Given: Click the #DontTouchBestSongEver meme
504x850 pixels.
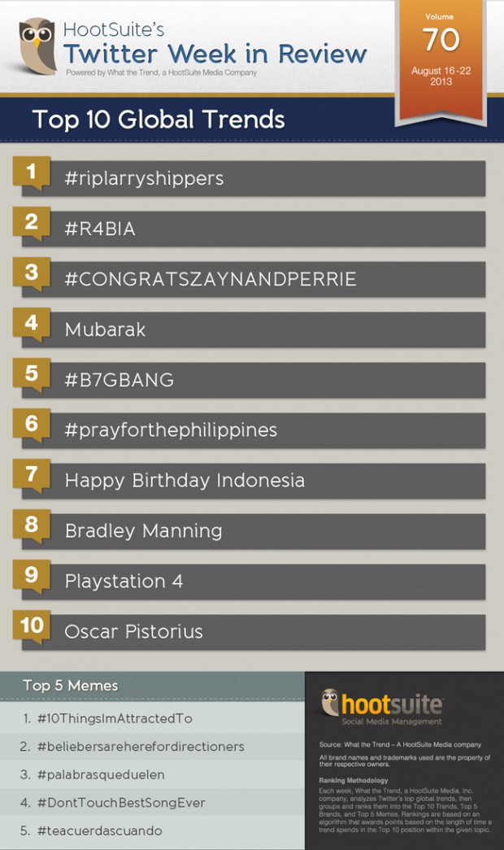Looking at the screenshot, I should tap(120, 803).
